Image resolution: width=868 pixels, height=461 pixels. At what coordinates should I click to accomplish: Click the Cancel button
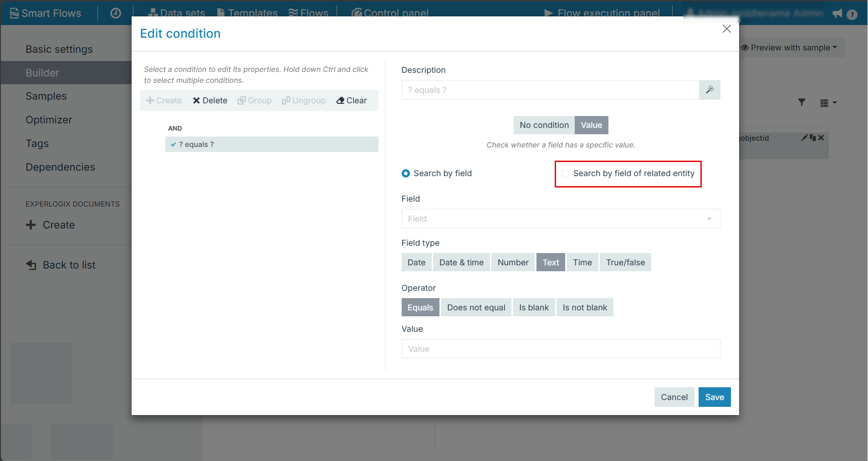(674, 397)
